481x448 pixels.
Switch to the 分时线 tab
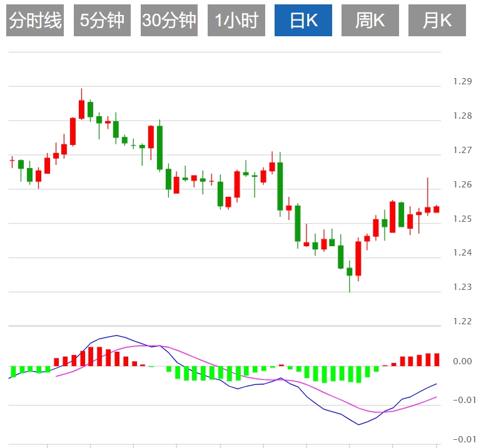point(36,21)
